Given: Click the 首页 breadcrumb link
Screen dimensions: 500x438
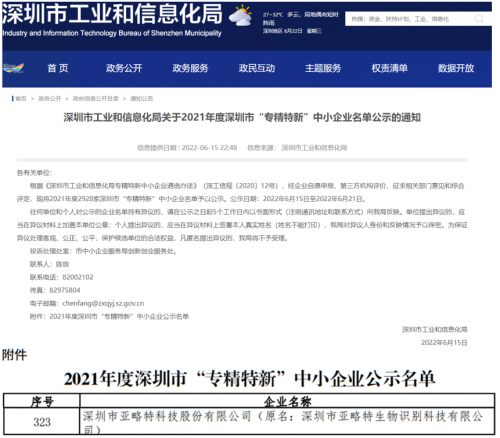Looking at the screenshot, I should click(x=21, y=98).
